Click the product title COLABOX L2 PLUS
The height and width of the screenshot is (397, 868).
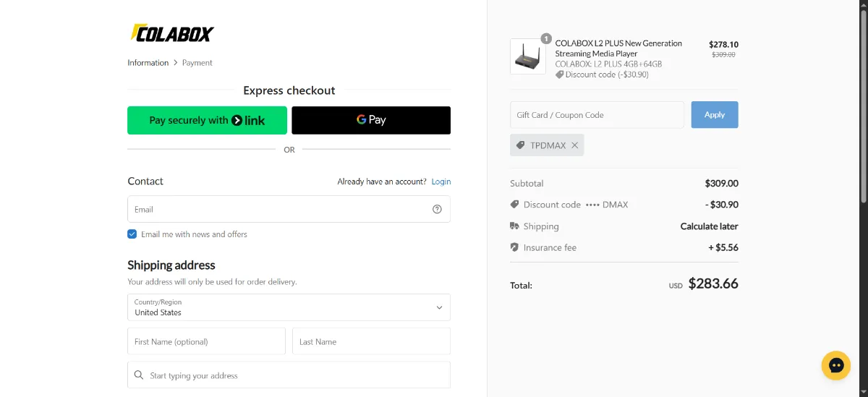(x=618, y=48)
